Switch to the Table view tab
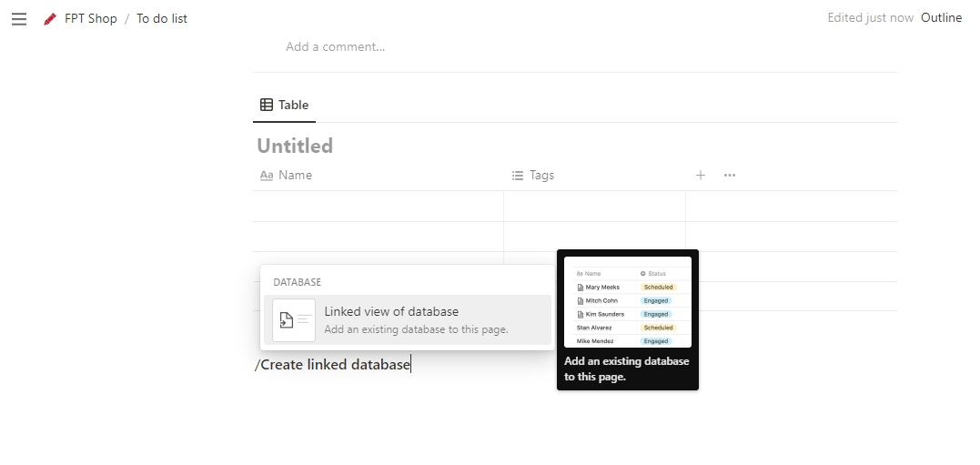The width and height of the screenshot is (980, 465). [285, 105]
